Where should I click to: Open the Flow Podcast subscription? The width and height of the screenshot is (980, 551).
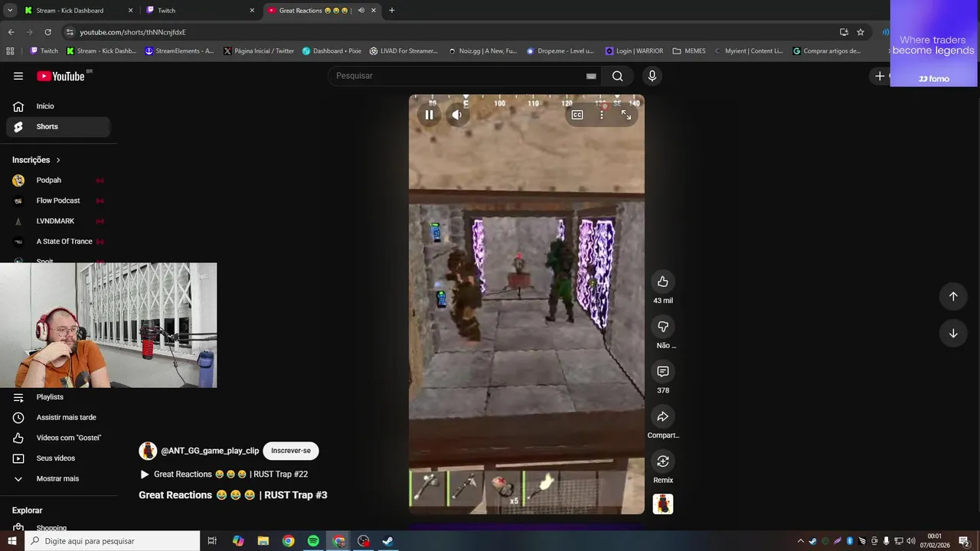(x=57, y=201)
